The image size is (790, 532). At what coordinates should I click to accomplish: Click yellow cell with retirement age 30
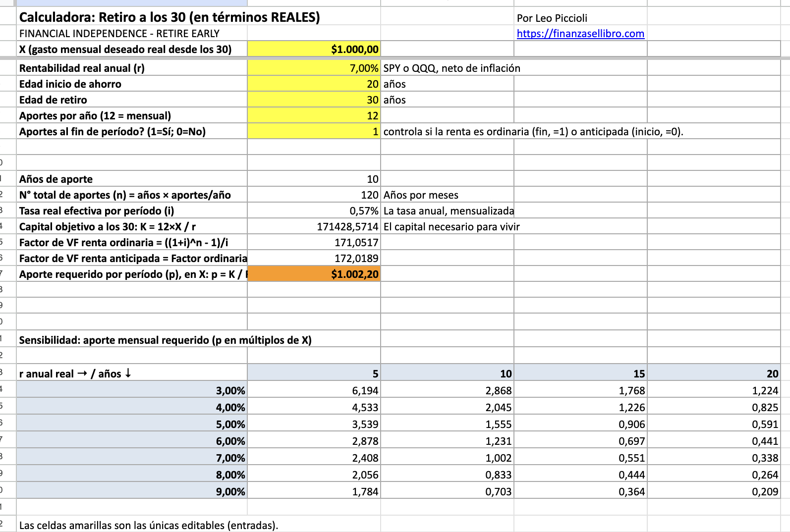tap(314, 100)
